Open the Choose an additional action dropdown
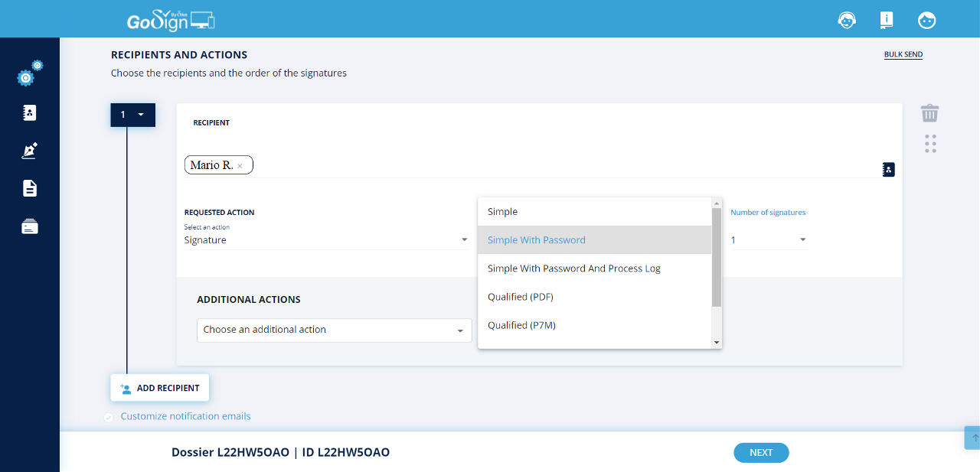This screenshot has width=980, height=472. [334, 330]
